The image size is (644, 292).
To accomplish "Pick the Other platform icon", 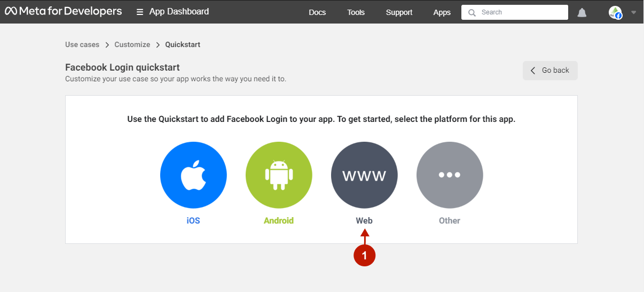I will point(450,175).
